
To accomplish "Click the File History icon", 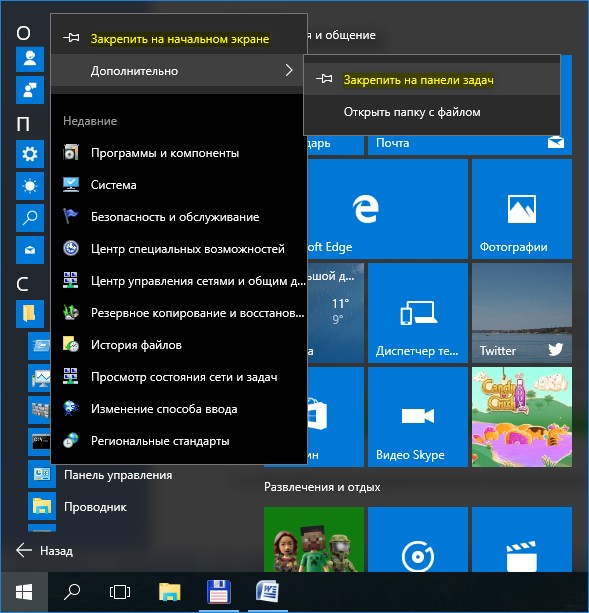I will (x=71, y=345).
